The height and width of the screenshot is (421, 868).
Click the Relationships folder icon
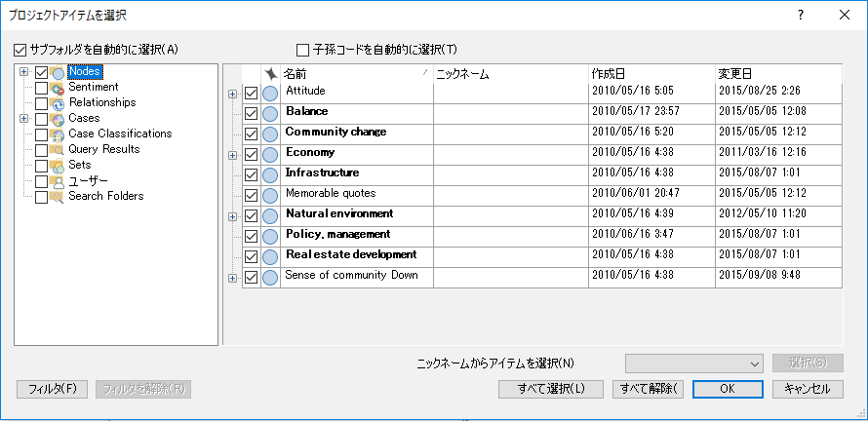(x=58, y=103)
